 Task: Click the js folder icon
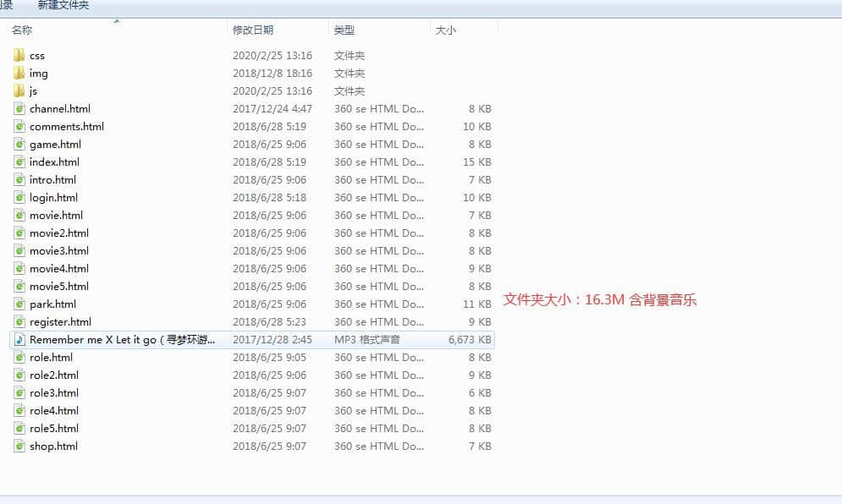[x=19, y=90]
